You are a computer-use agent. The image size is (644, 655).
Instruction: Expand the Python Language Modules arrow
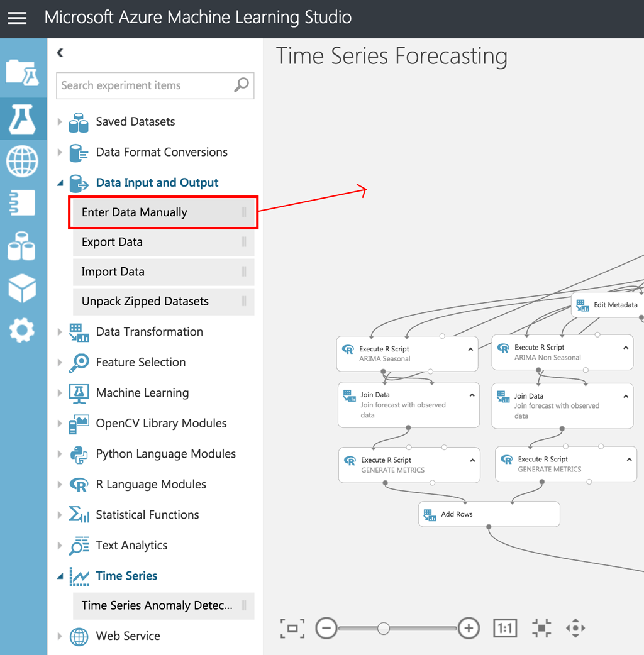click(60, 454)
